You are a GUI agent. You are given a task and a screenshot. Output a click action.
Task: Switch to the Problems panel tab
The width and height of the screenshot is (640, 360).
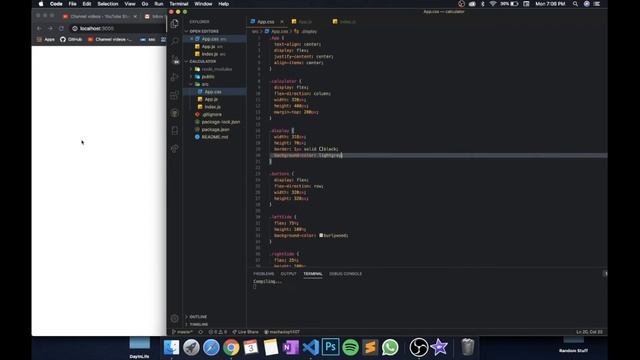[x=264, y=274]
